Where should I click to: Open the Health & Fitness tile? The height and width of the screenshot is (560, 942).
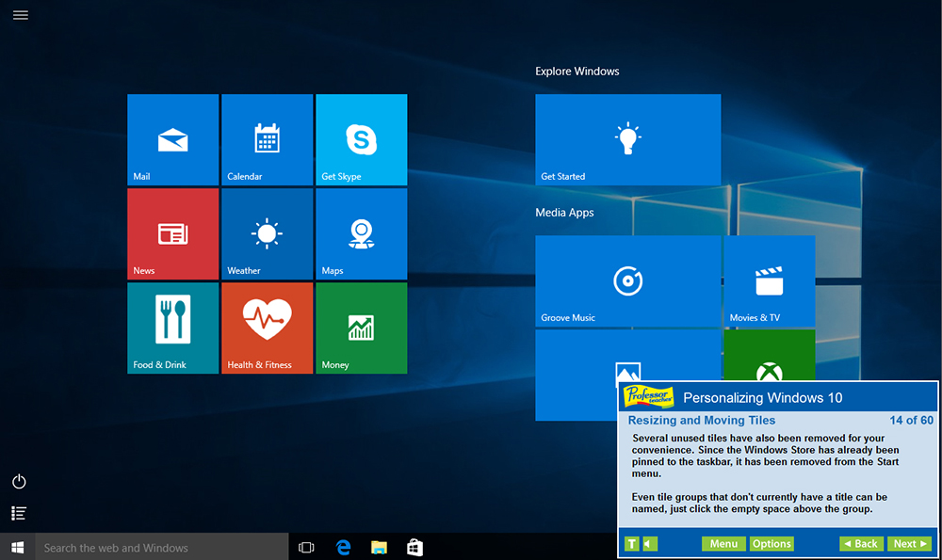(267, 328)
